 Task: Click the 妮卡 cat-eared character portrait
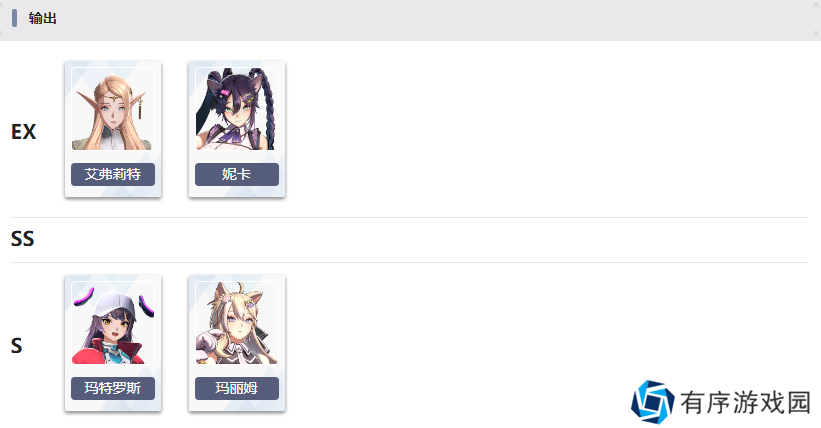(x=237, y=109)
